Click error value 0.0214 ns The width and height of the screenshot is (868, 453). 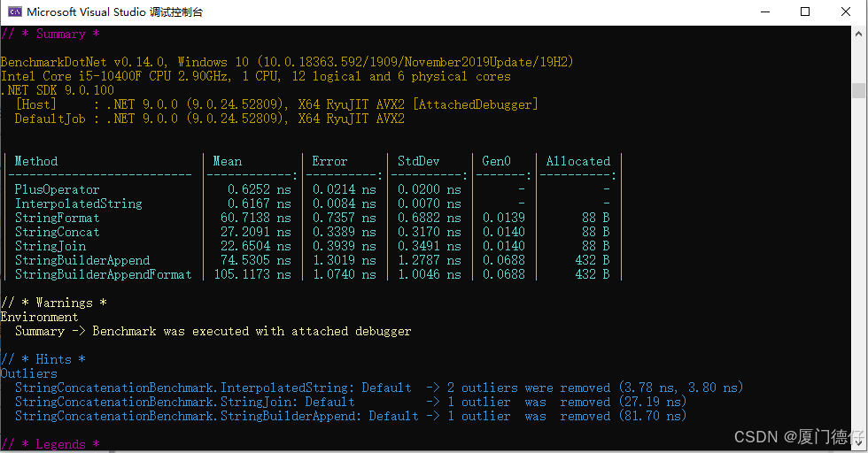(345, 189)
